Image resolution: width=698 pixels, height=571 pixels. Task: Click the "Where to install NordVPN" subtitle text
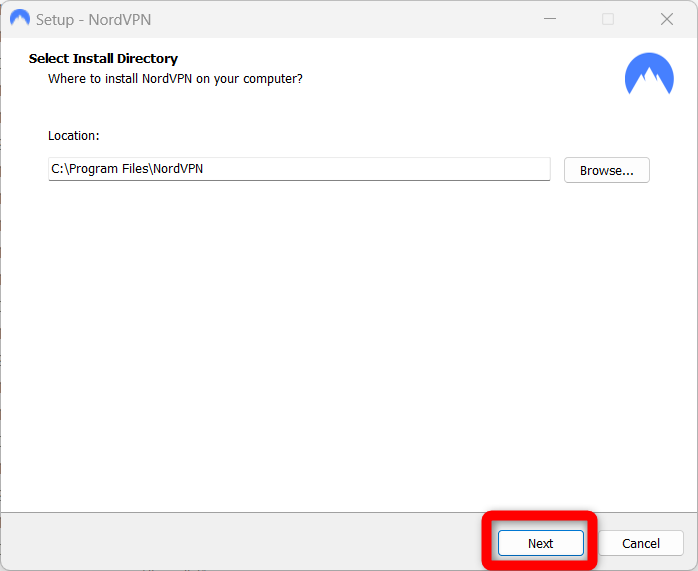(175, 78)
